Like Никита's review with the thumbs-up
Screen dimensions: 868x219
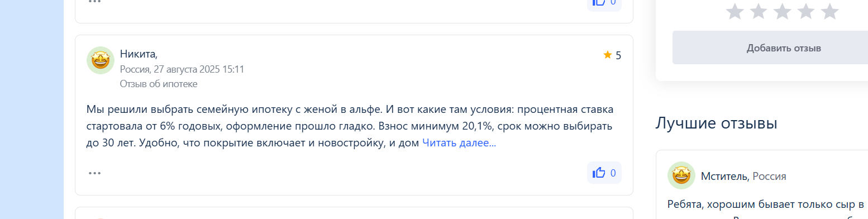pos(604,173)
